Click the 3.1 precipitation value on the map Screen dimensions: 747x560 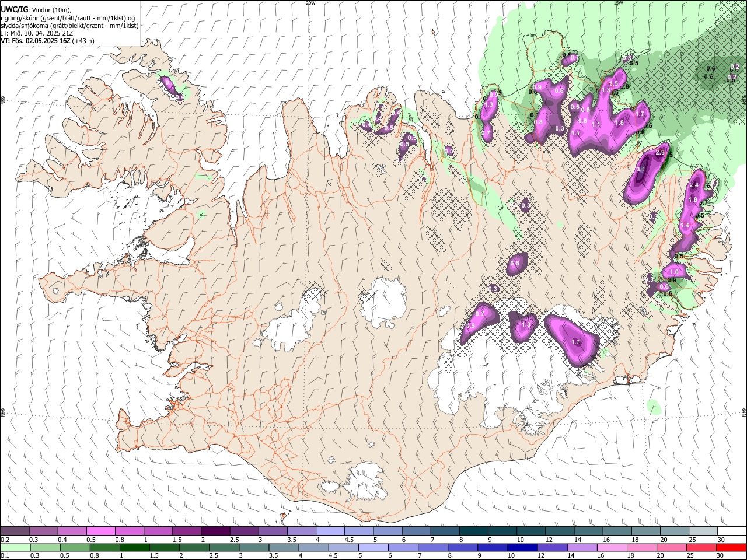pos(640,170)
